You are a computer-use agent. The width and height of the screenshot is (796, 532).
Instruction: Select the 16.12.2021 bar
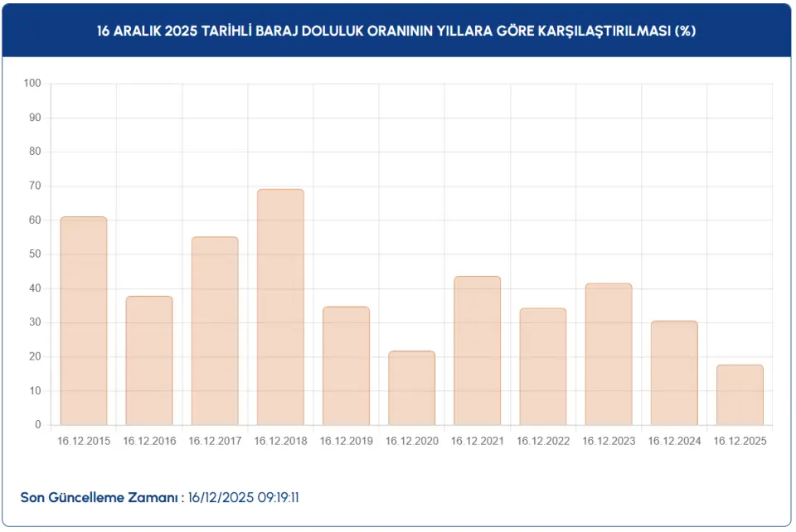478,351
